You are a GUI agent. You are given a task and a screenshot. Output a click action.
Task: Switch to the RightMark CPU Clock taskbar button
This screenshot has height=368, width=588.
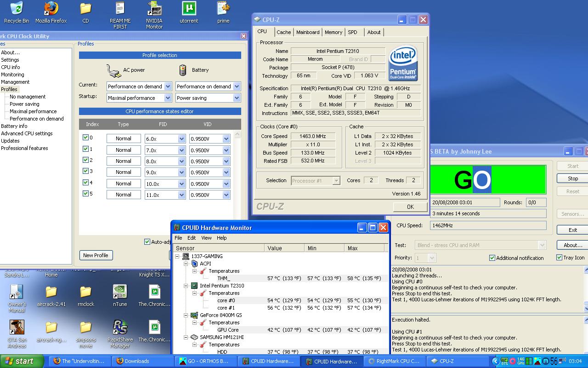coord(395,361)
